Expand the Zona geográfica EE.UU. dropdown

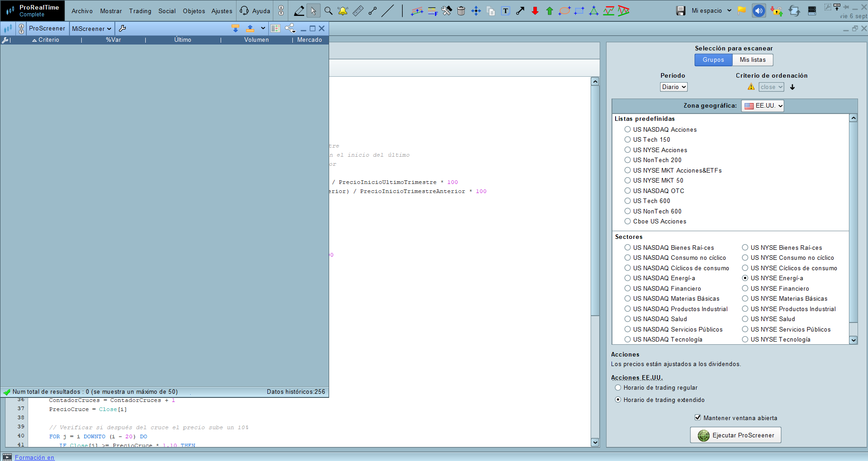pos(763,106)
